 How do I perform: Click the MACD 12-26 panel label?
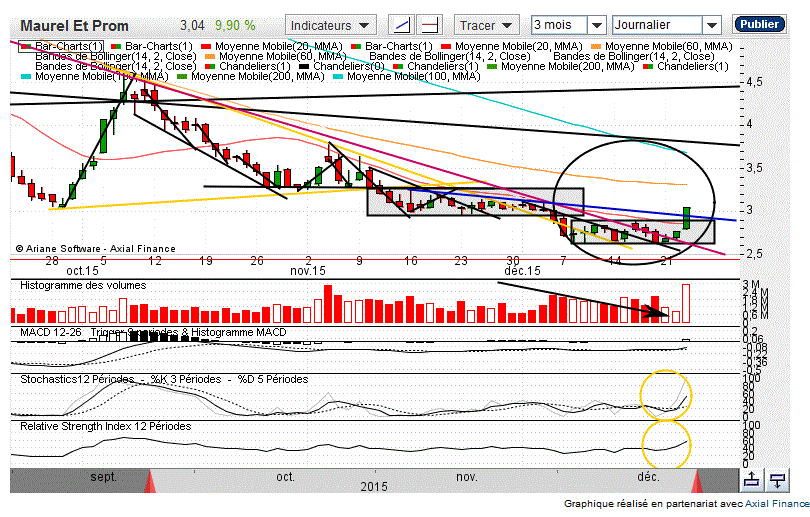tap(51, 332)
